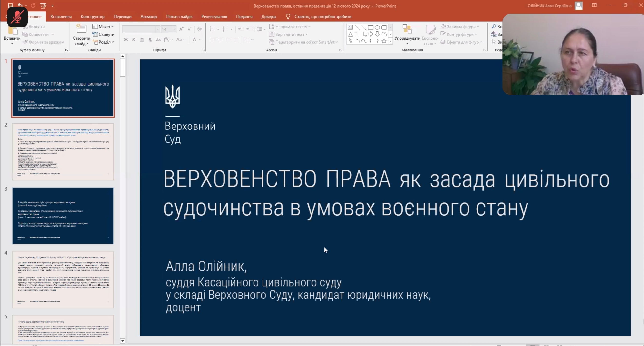Select the oval shape in shapes gallery
The image size is (644, 346).
[377, 27]
